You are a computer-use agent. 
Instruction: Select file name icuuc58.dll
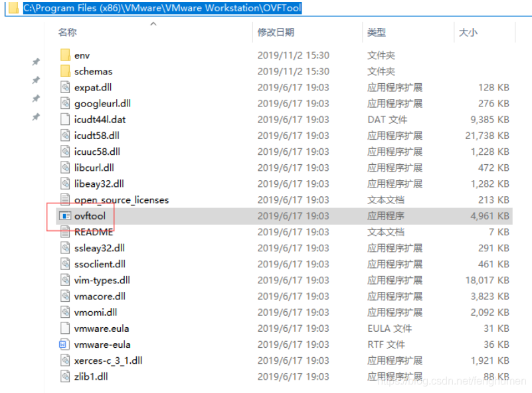(97, 152)
